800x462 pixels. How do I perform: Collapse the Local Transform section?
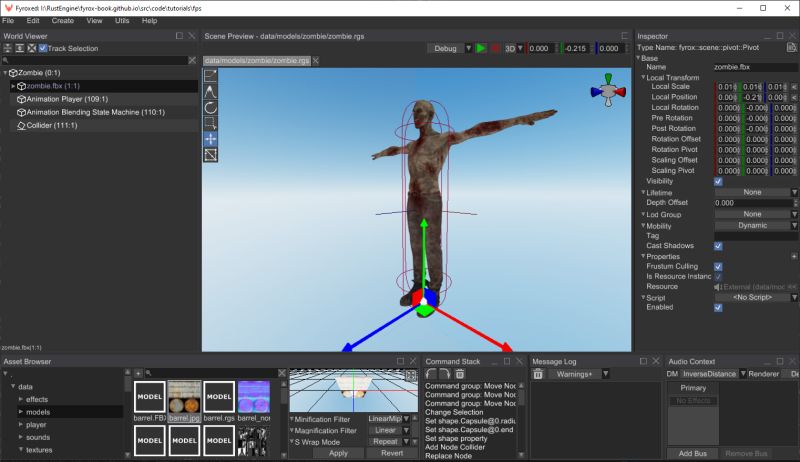point(643,77)
